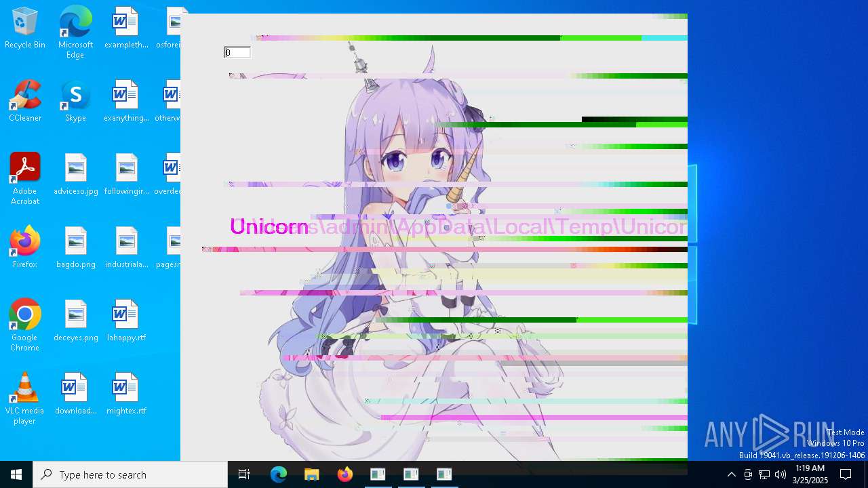
Task: Select the Google Chrome desktop shortcut
Action: coord(25,325)
